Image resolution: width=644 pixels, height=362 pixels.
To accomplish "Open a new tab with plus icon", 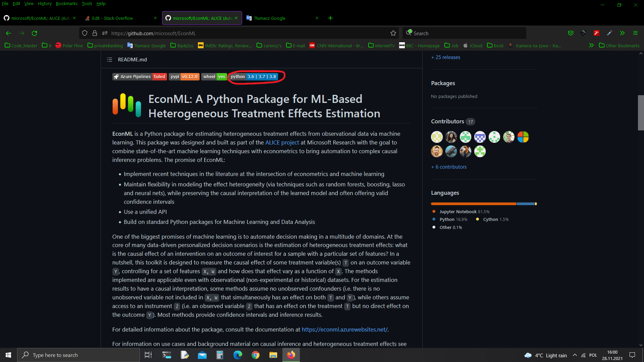I will click(330, 18).
